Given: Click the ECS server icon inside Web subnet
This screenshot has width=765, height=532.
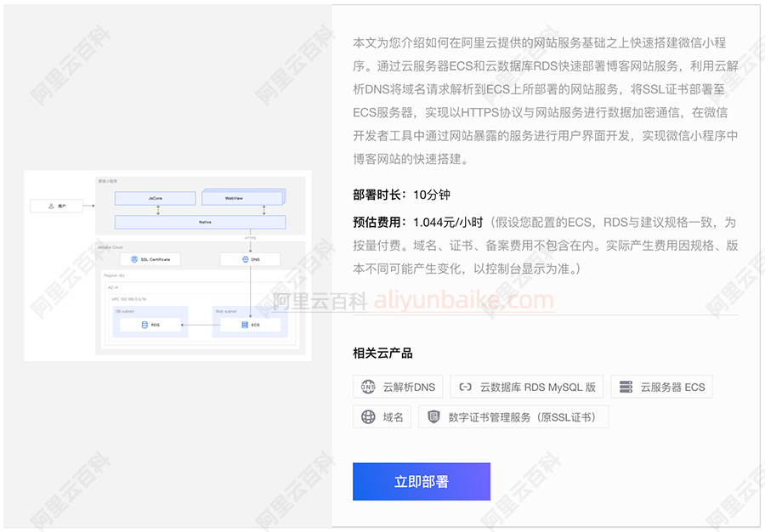Looking at the screenshot, I should tap(245, 325).
